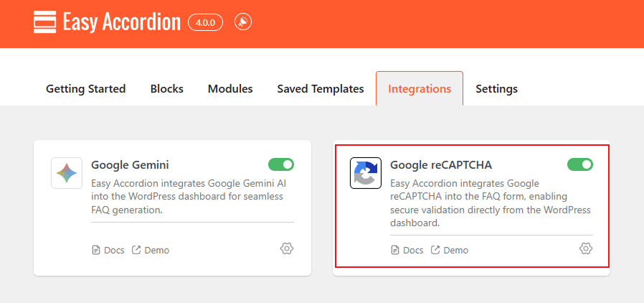644x303 pixels.
Task: Open the Demo link for Google reCAPTCHA
Action: (455, 251)
